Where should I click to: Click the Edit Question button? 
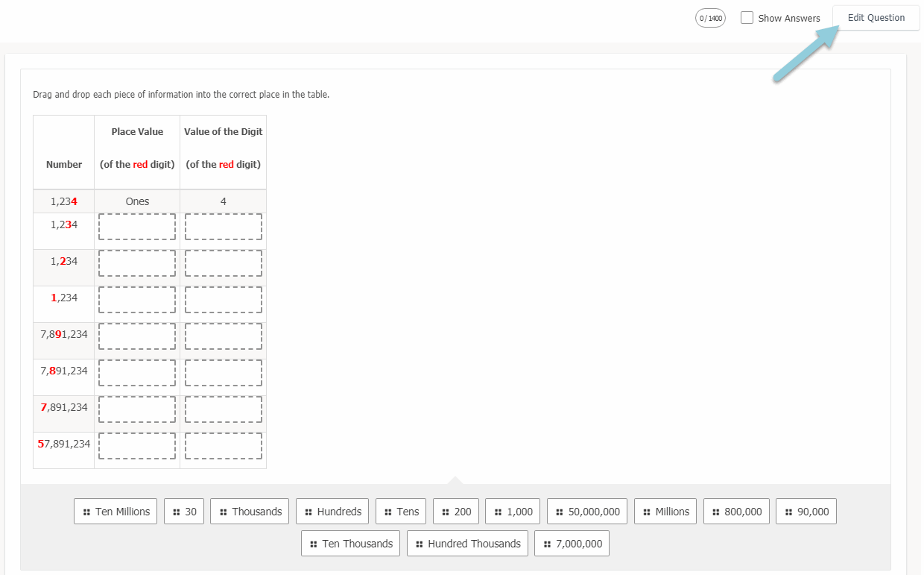(x=876, y=18)
